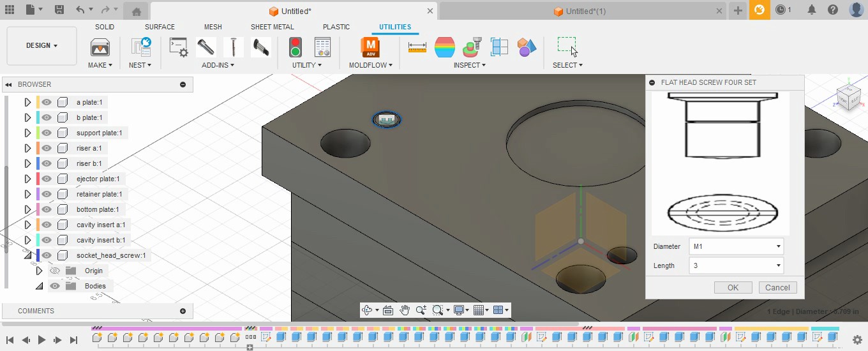Open timeline settings gear
The image size is (868, 351).
857,340
